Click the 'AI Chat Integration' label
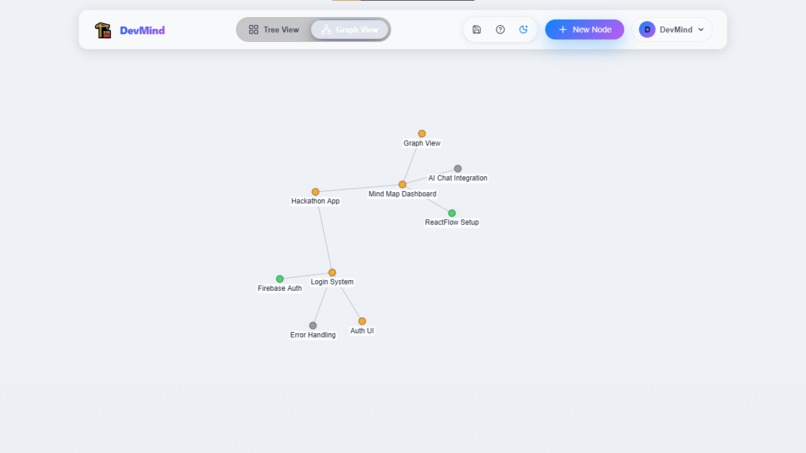This screenshot has height=453, width=806. [x=457, y=178]
